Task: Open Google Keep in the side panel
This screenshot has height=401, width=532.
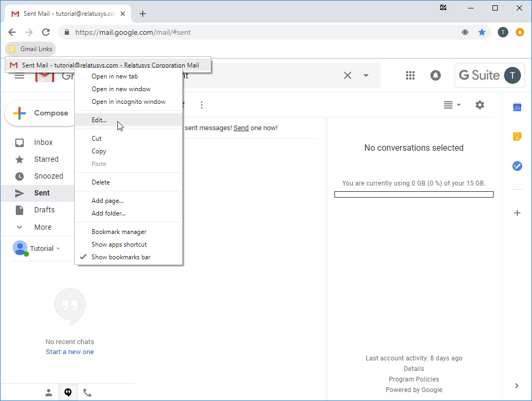Action: click(x=517, y=136)
